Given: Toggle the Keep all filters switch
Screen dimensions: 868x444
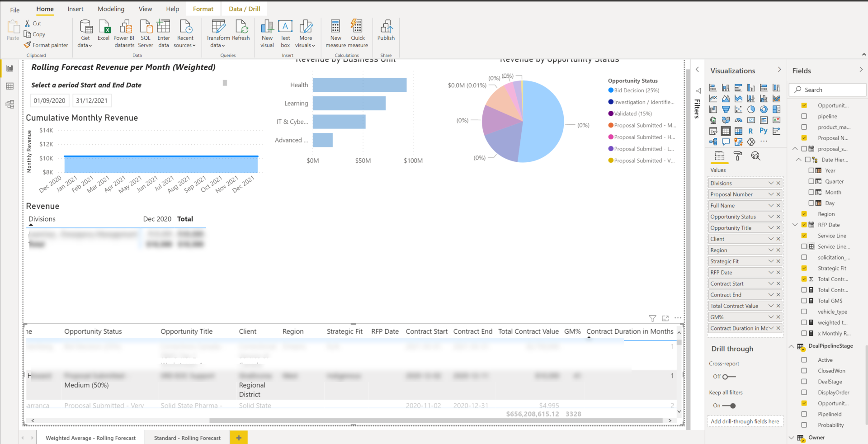Looking at the screenshot, I should coord(729,406).
